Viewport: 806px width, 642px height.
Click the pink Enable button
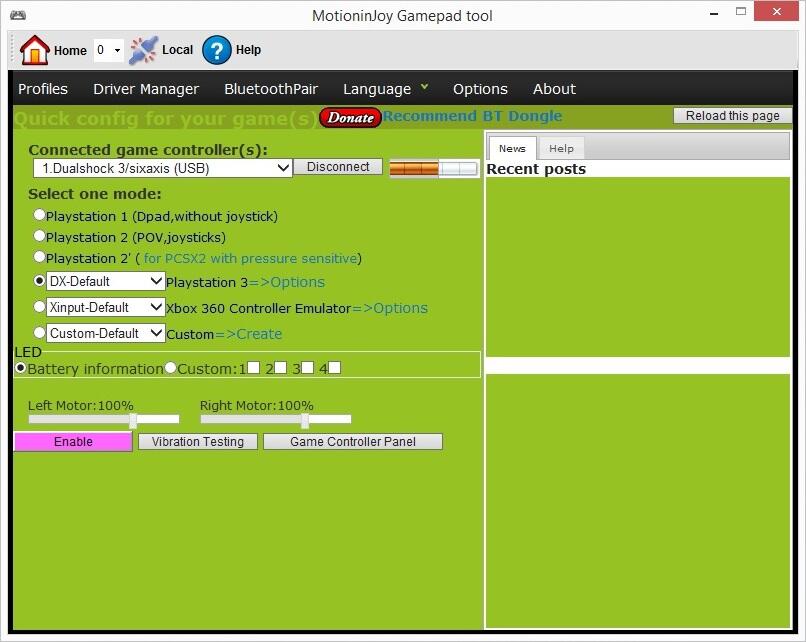tap(73, 442)
